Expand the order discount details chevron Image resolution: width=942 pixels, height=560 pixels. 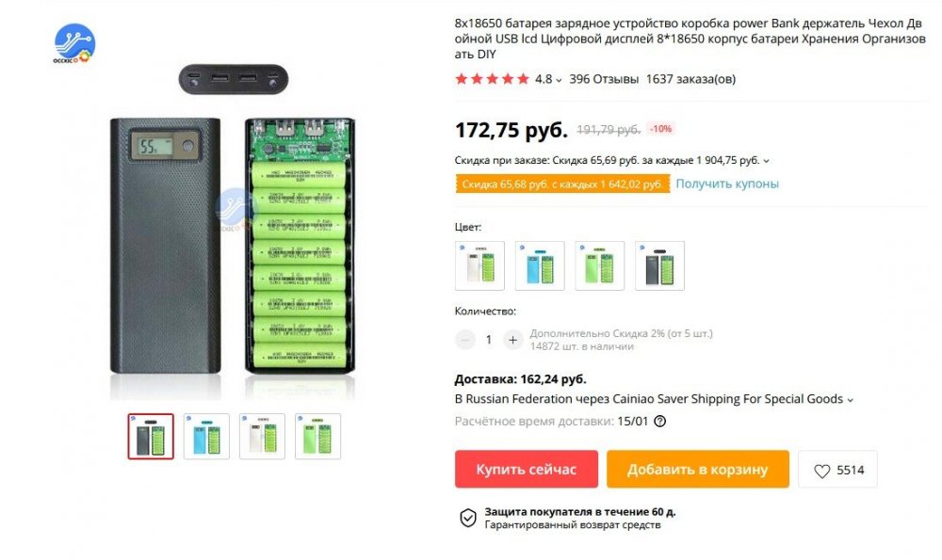(x=766, y=160)
